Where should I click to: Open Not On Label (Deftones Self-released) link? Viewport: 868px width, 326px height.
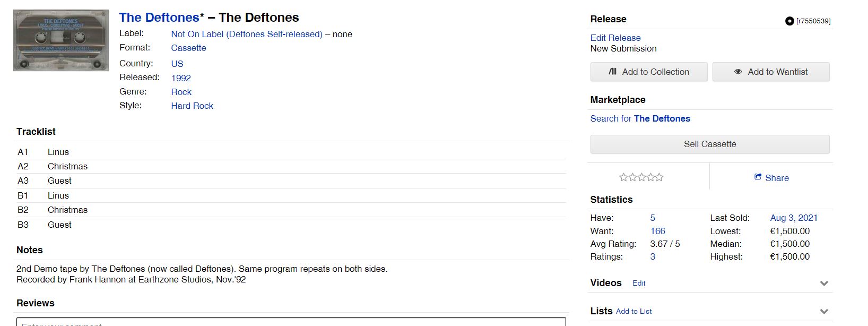point(247,34)
